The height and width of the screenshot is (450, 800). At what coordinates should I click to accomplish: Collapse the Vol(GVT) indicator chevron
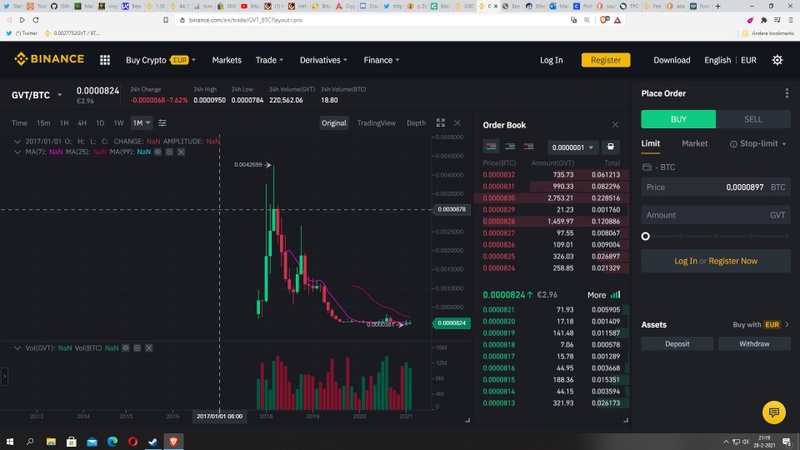pyautogui.click(x=17, y=348)
